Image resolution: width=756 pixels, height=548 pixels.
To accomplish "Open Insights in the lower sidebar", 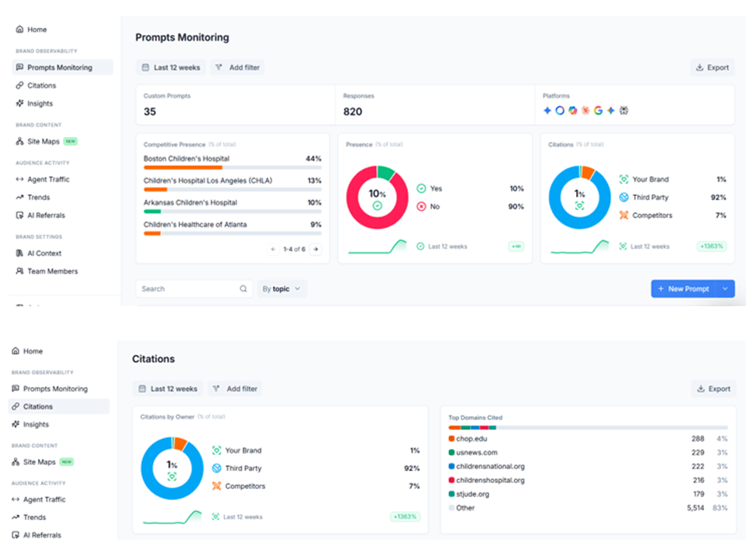I will tap(30, 424).
